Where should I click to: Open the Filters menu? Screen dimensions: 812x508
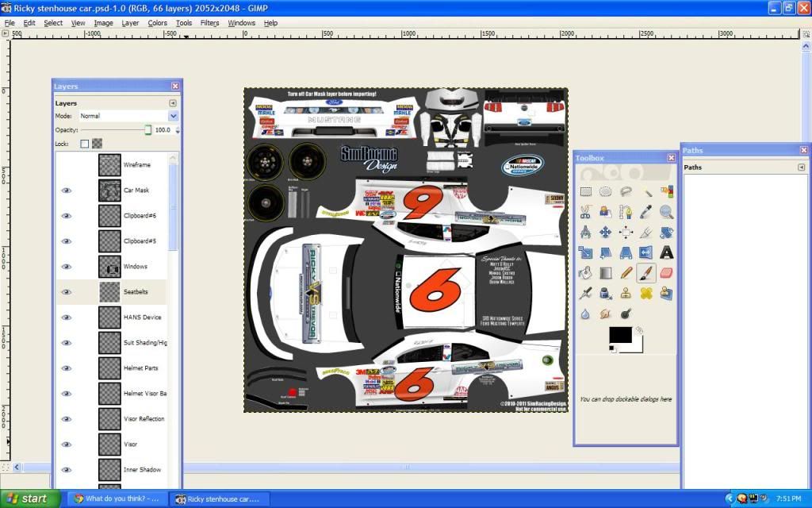click(x=209, y=23)
